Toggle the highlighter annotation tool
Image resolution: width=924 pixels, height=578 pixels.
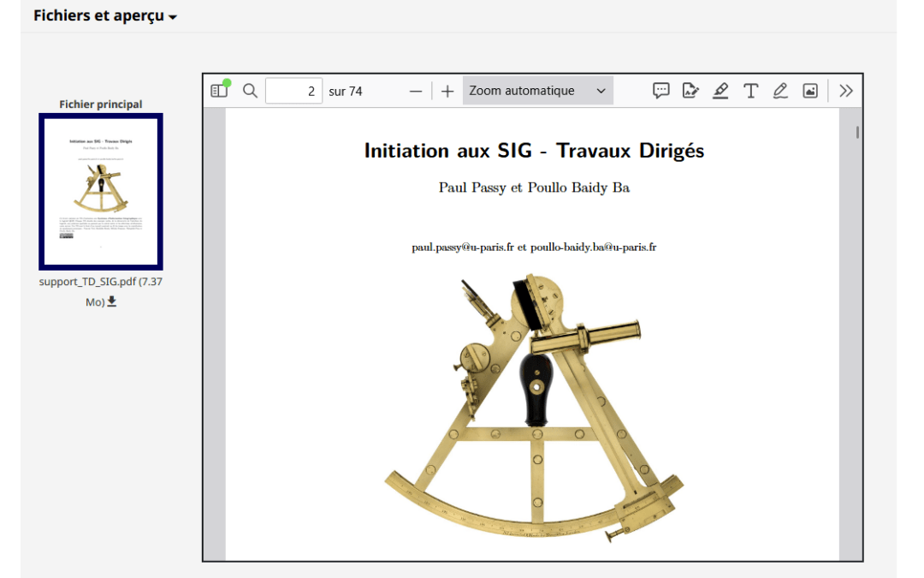coord(720,90)
